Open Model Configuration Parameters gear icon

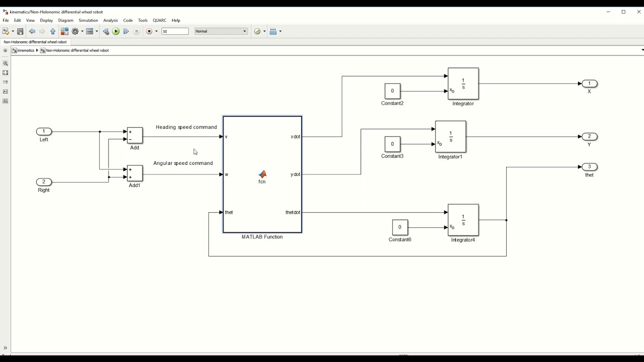[x=75, y=31]
